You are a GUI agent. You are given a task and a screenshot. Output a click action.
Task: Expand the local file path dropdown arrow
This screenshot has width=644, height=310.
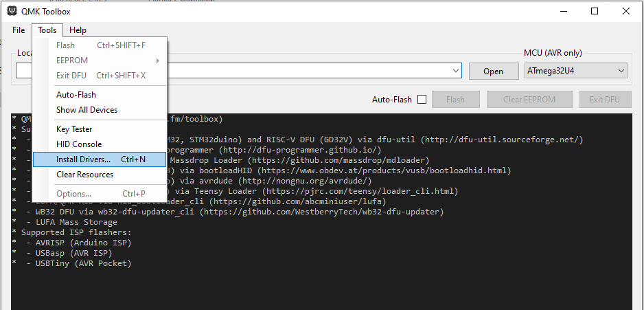(456, 71)
